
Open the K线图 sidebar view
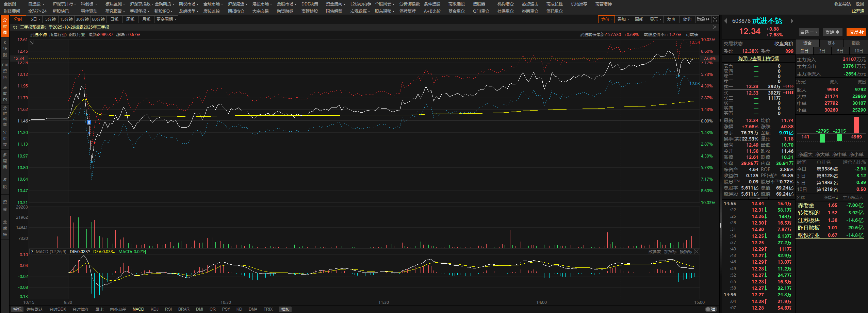point(5,49)
